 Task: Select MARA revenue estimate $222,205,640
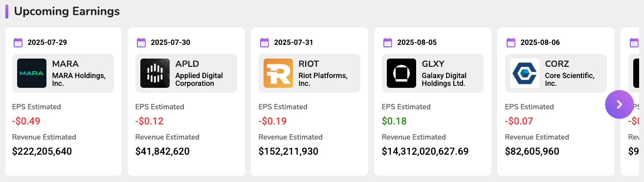click(42, 151)
